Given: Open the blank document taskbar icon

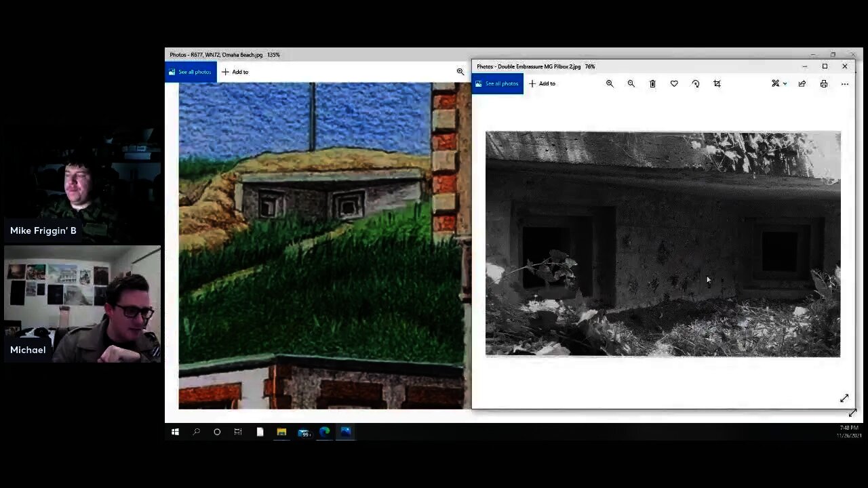Looking at the screenshot, I should tap(260, 432).
